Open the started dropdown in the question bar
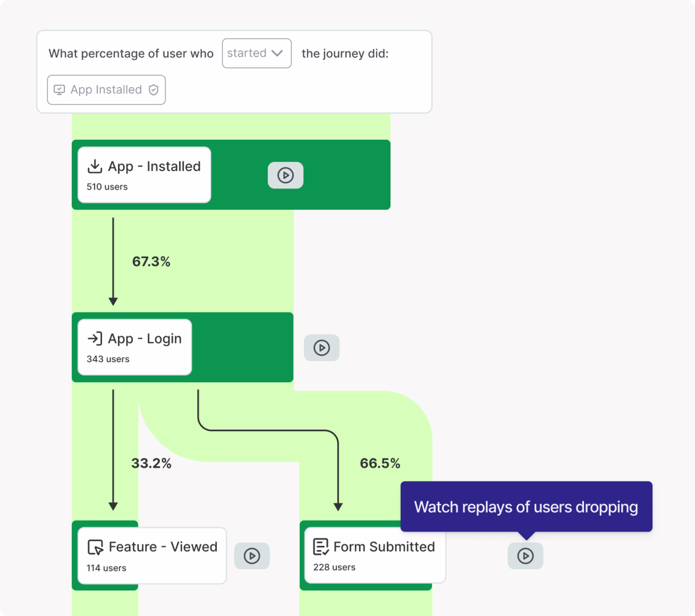This screenshot has width=695, height=616. tap(256, 53)
